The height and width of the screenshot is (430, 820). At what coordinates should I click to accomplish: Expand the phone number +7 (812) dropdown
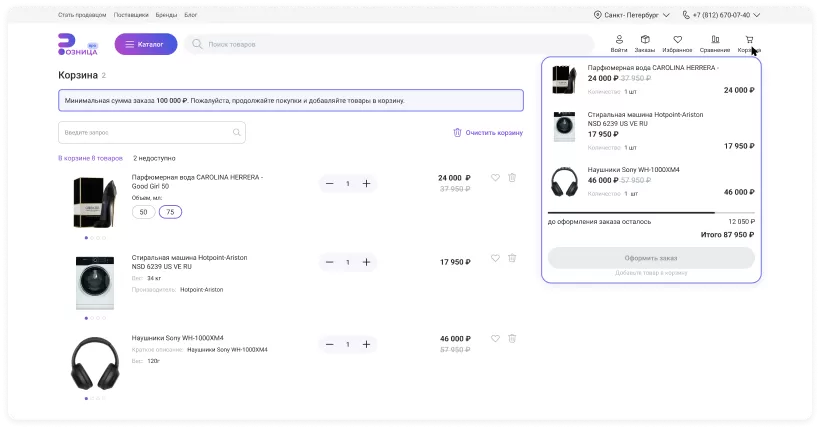pyautogui.click(x=722, y=16)
